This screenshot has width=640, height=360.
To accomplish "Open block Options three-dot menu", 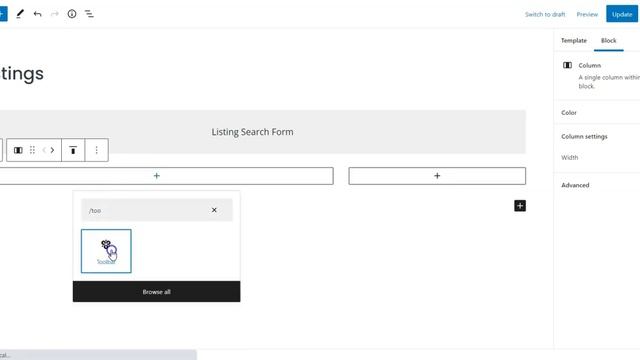I will click(97, 150).
